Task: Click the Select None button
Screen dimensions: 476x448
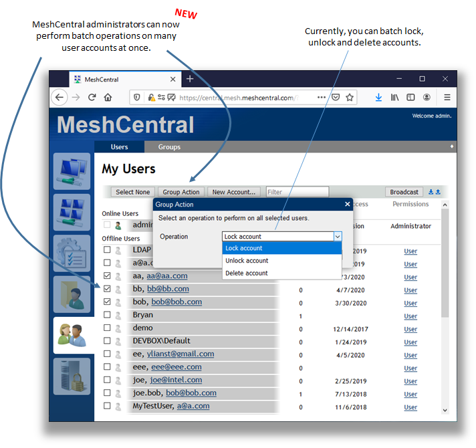Action: [x=132, y=192]
